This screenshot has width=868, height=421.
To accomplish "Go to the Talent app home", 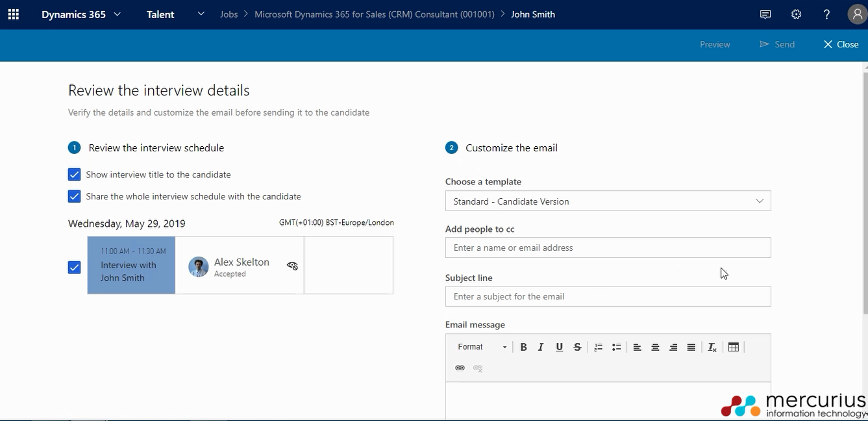I will pos(160,14).
